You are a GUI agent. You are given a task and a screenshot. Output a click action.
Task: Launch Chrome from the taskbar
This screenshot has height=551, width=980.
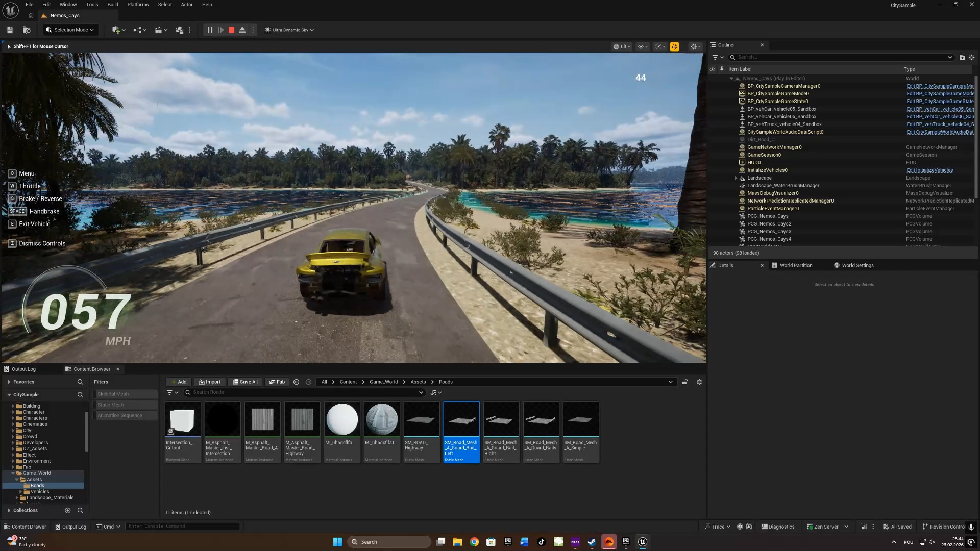pyautogui.click(x=474, y=542)
